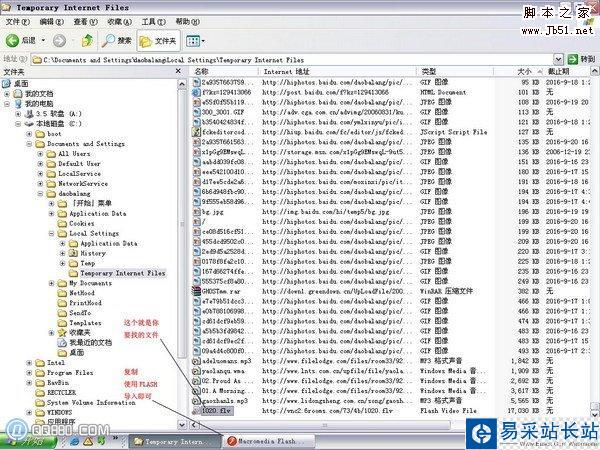This screenshot has height=450, width=600.
Task: Open the address bar dropdown arrow
Action: (x=558, y=59)
